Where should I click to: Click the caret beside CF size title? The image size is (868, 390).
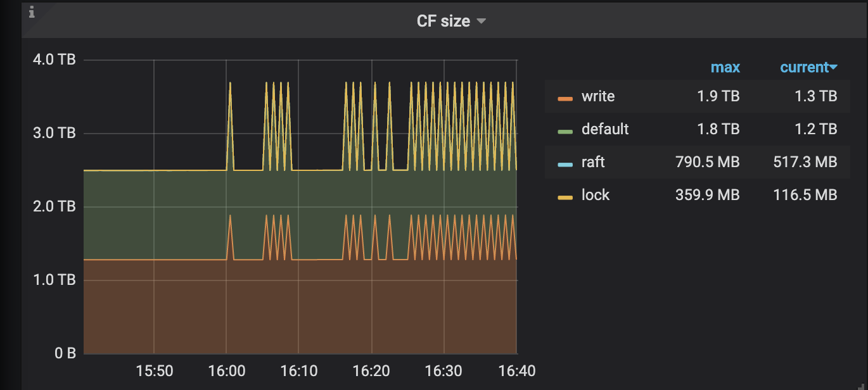pos(482,21)
